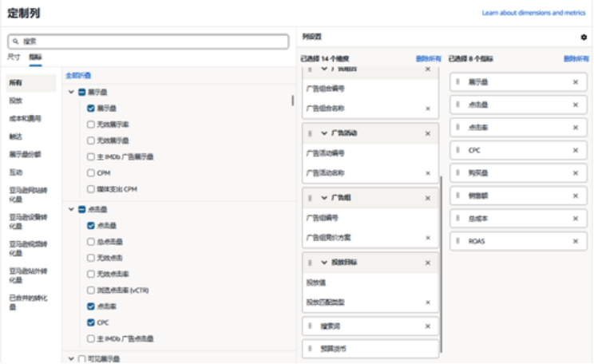The image size is (594, 364).
Task: Switch to the 尺寸 tab
Action: pos(14,57)
